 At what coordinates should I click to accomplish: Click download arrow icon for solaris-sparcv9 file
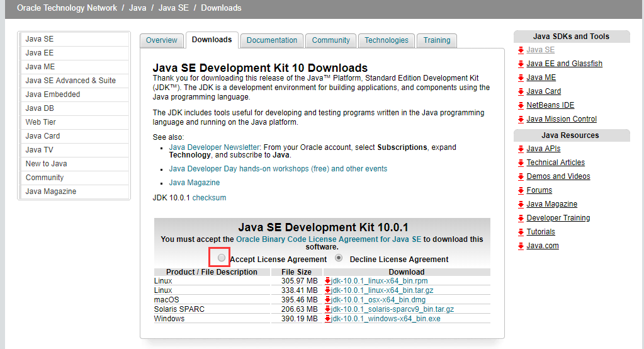point(328,309)
